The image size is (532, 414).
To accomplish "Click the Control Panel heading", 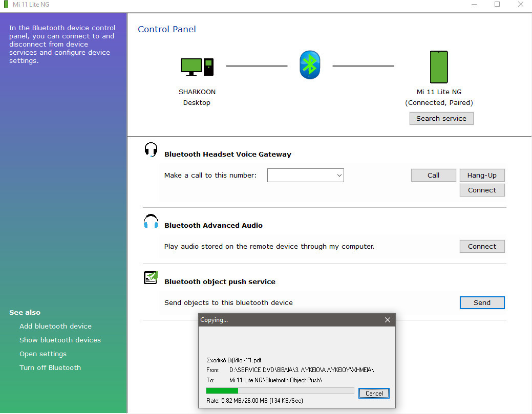I will point(167,29).
